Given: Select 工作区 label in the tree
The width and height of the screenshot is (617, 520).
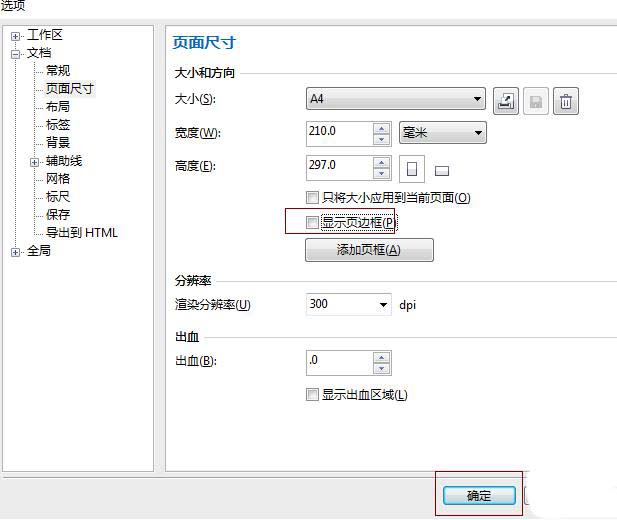Looking at the screenshot, I should tap(44, 35).
